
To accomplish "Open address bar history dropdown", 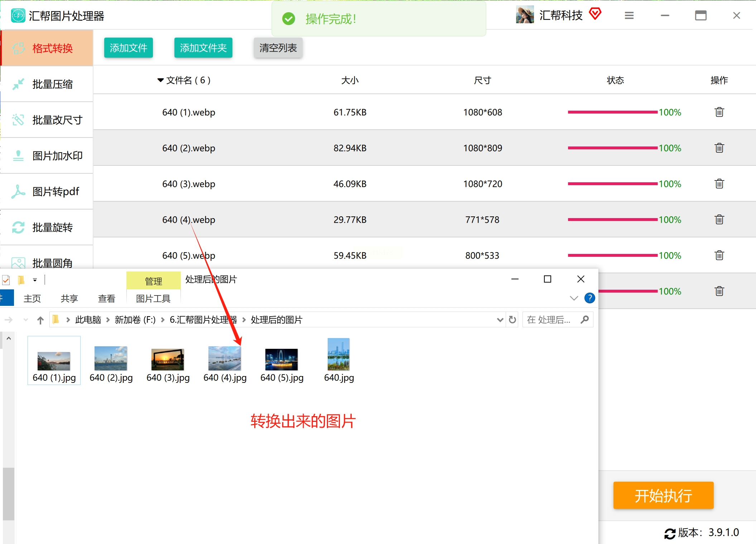I will pyautogui.click(x=500, y=320).
